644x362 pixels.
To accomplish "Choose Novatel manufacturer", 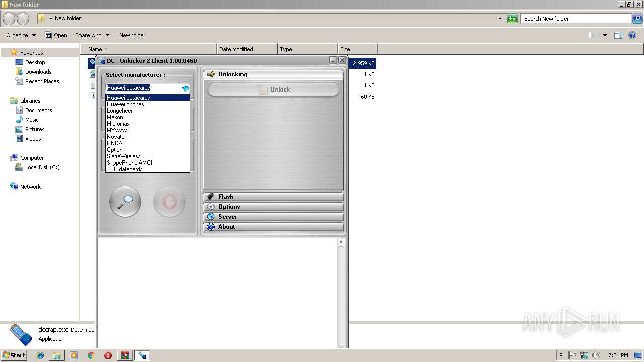I will pyautogui.click(x=147, y=137).
